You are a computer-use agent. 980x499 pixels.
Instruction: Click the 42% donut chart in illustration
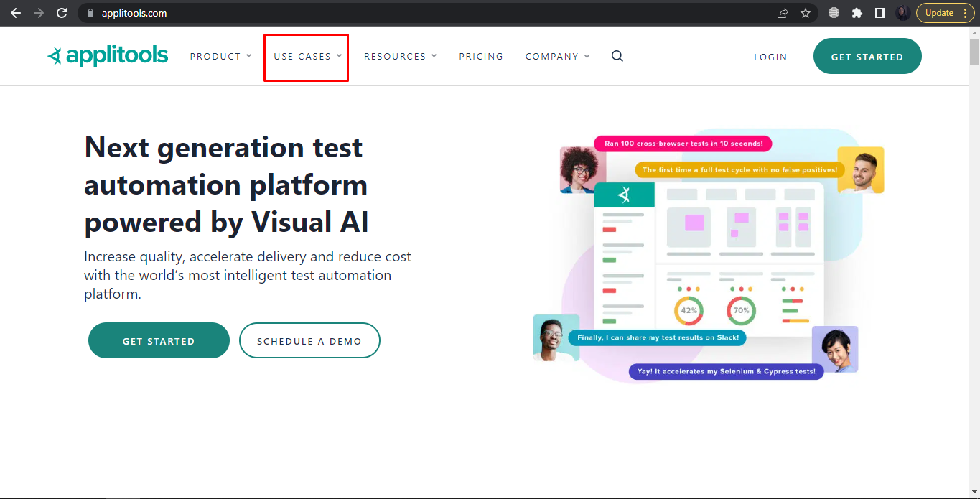689,310
